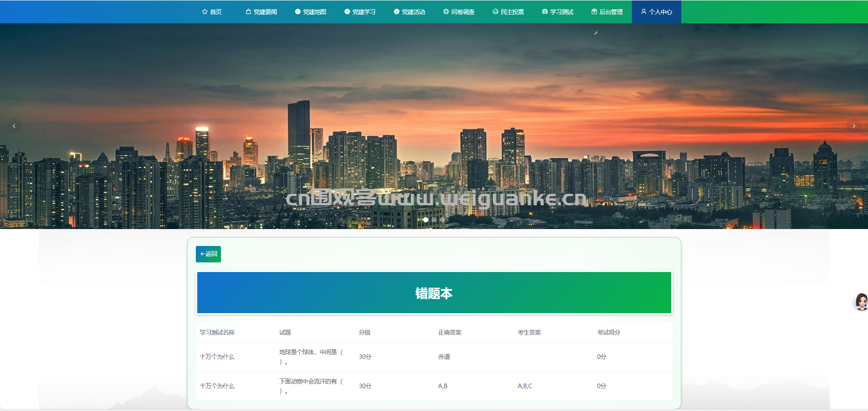
Task: Click the 正确答案 column header
Action: point(450,332)
